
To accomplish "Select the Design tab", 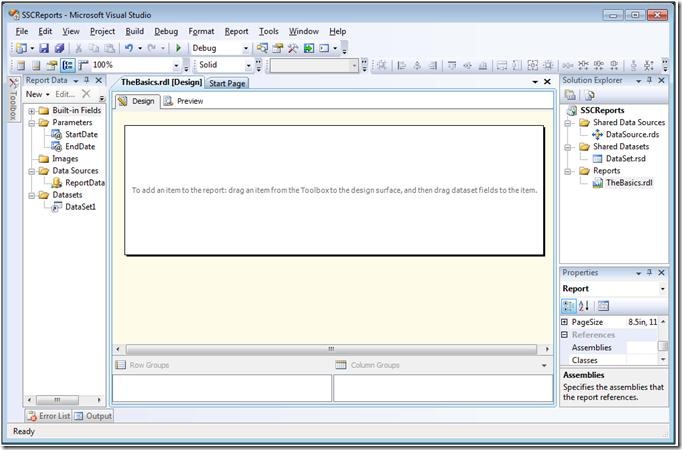I will (137, 101).
